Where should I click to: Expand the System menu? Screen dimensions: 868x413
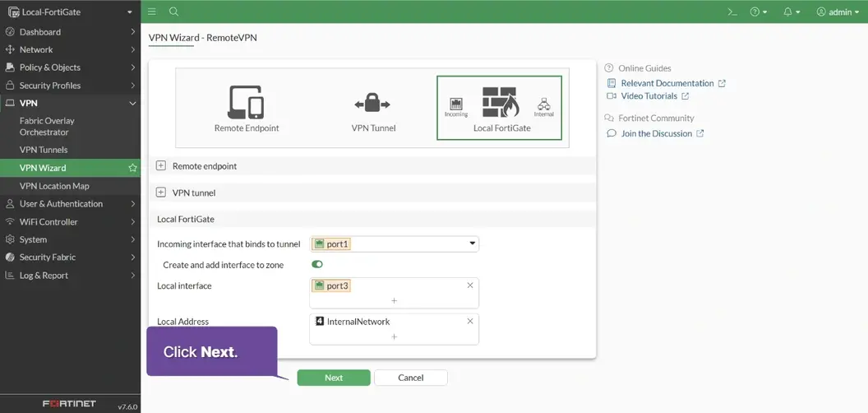coord(71,239)
